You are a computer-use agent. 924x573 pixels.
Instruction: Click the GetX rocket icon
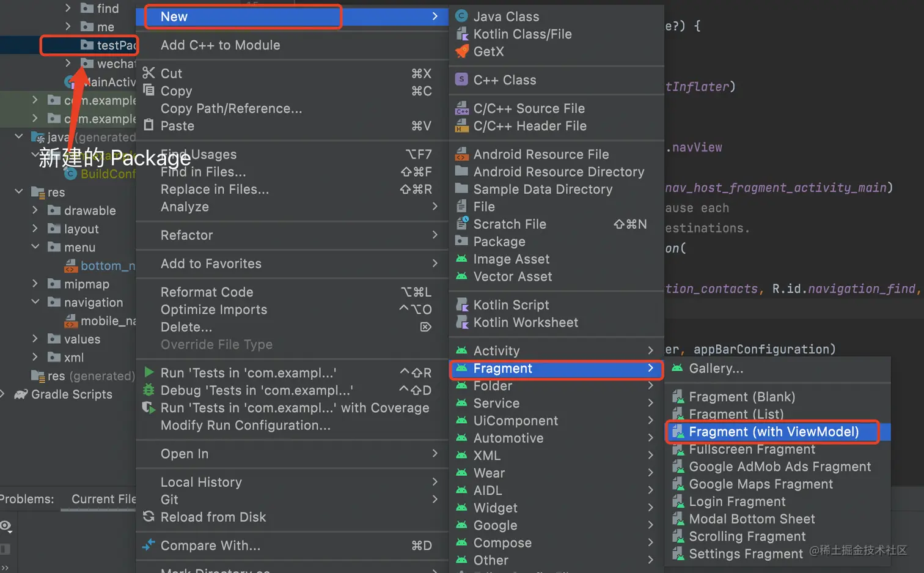click(x=462, y=51)
